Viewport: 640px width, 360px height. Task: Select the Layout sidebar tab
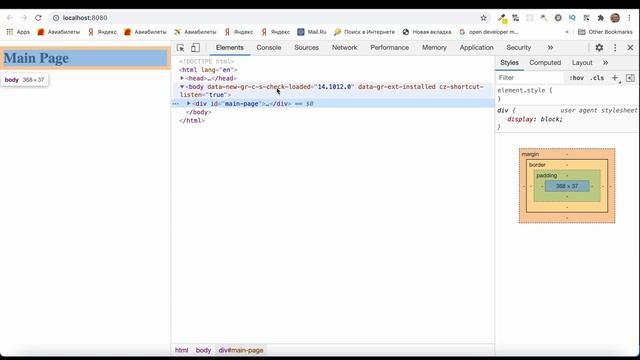[582, 62]
